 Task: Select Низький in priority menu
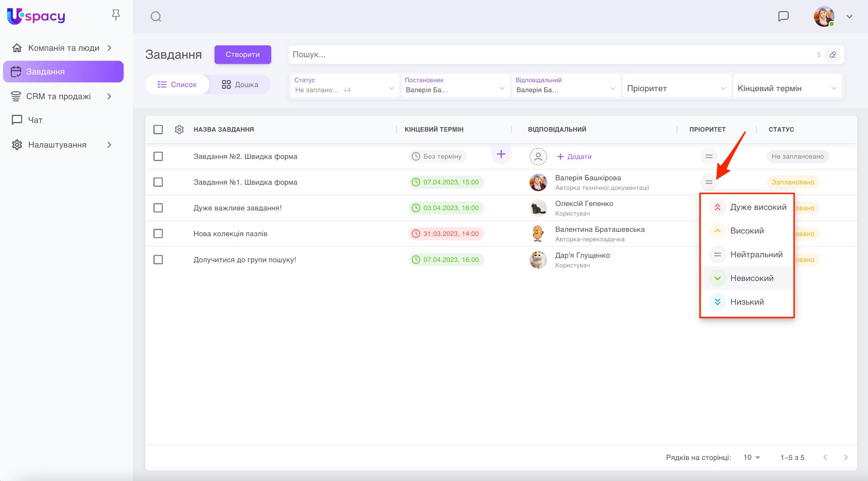coord(747,302)
